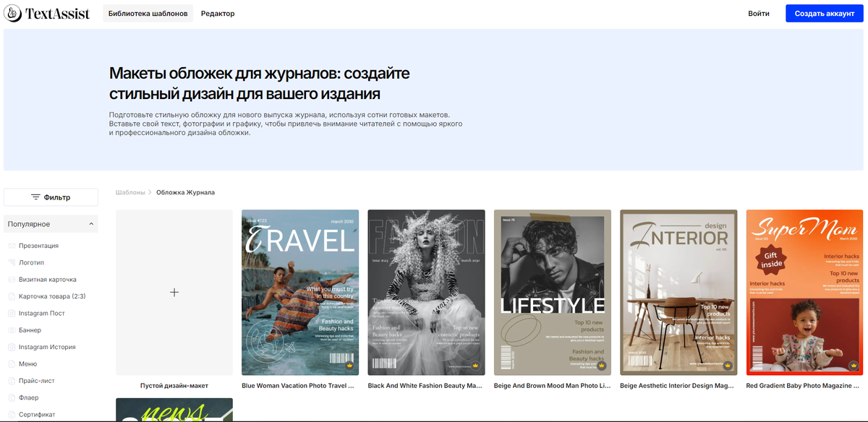Open the black and white Fashion cover thumbnail
Viewport: 868px width, 422px height.
tap(426, 293)
